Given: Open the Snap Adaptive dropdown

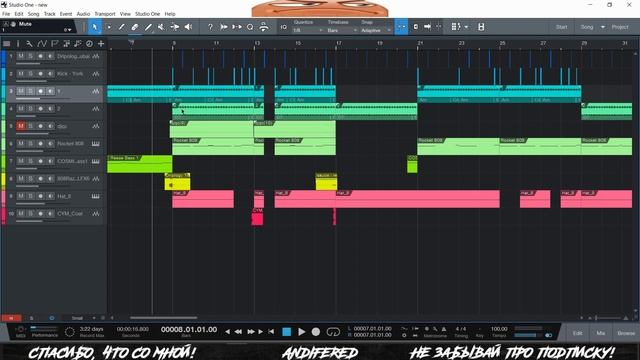Looking at the screenshot, I should [x=376, y=31].
